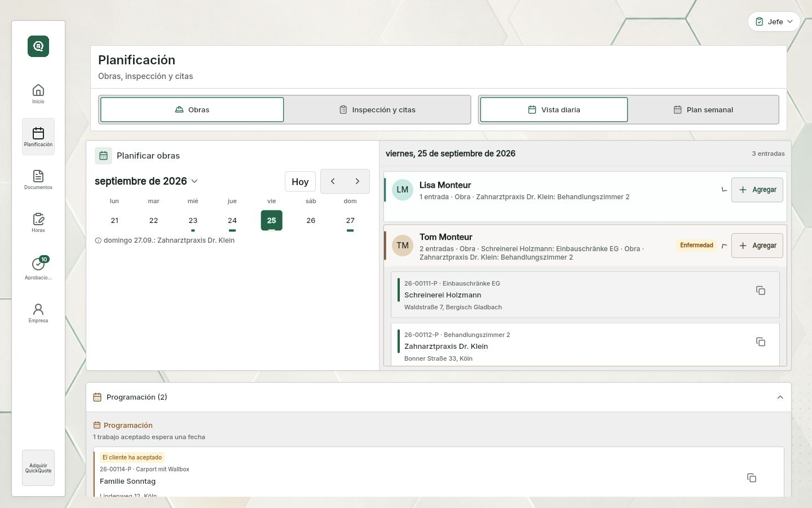The height and width of the screenshot is (508, 812).
Task: Open the Zahnarztpraxis Dr. Klein entry card
Action: 585,344
